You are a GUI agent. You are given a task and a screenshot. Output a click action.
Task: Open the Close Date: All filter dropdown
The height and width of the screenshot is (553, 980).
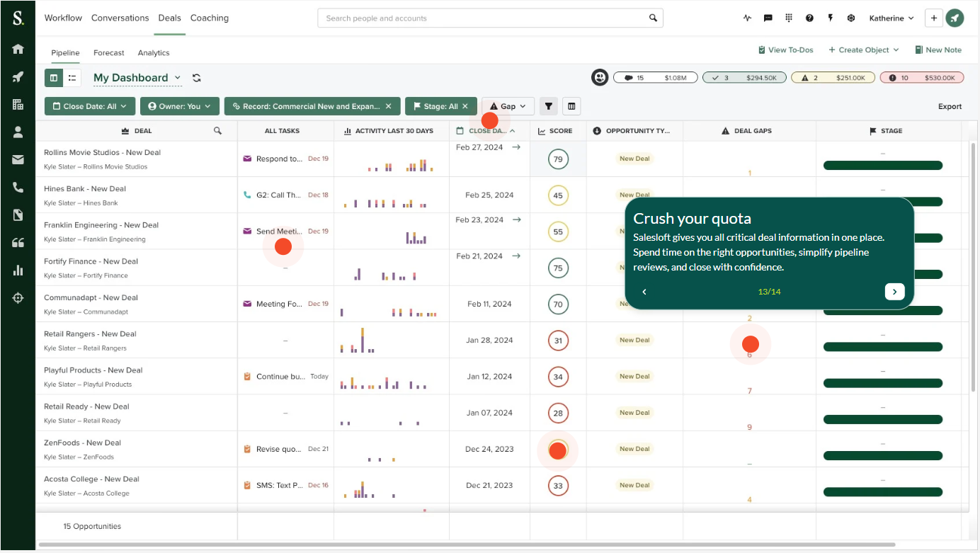pyautogui.click(x=89, y=106)
